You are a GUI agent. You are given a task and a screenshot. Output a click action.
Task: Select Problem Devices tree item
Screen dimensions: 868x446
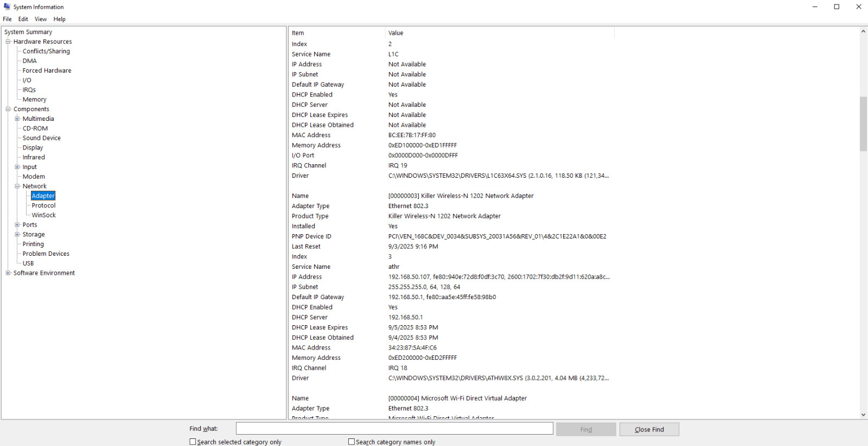[46, 254]
